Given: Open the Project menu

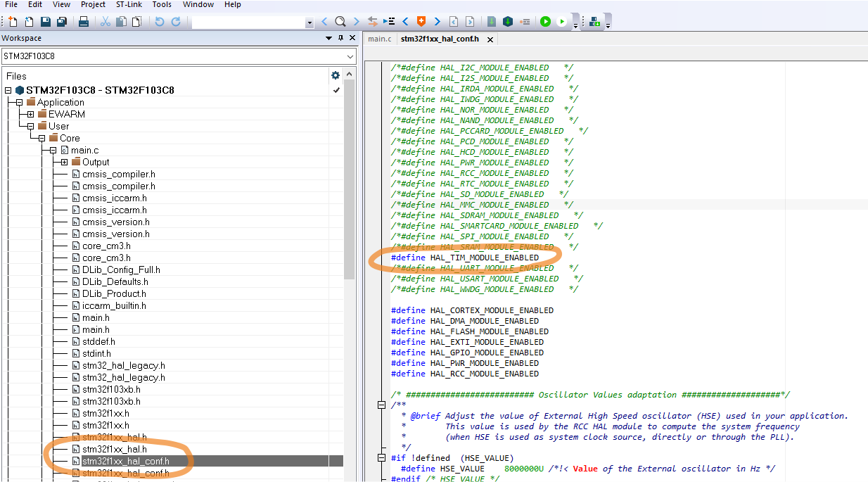Looking at the screenshot, I should pos(93,4).
